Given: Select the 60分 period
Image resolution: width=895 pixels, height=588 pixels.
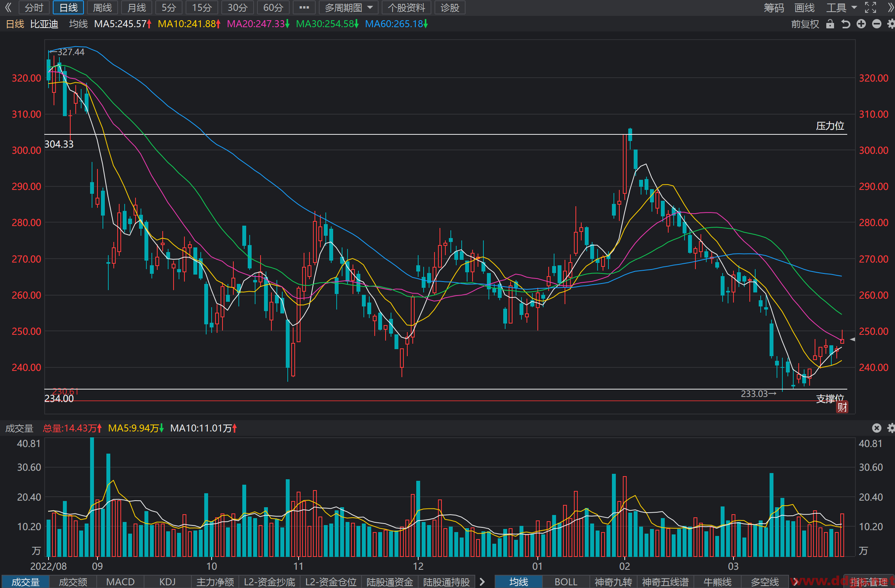Looking at the screenshot, I should pyautogui.click(x=273, y=7).
